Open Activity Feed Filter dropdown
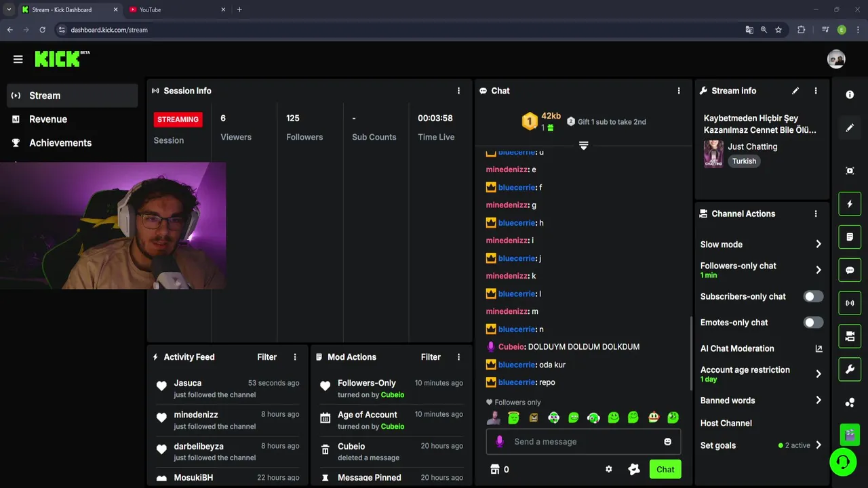Image resolution: width=868 pixels, height=488 pixels. click(x=267, y=357)
